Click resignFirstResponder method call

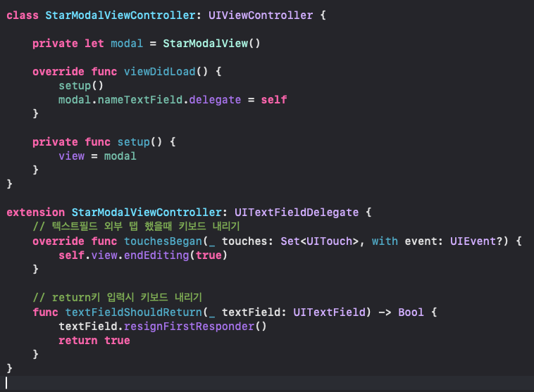pos(189,327)
